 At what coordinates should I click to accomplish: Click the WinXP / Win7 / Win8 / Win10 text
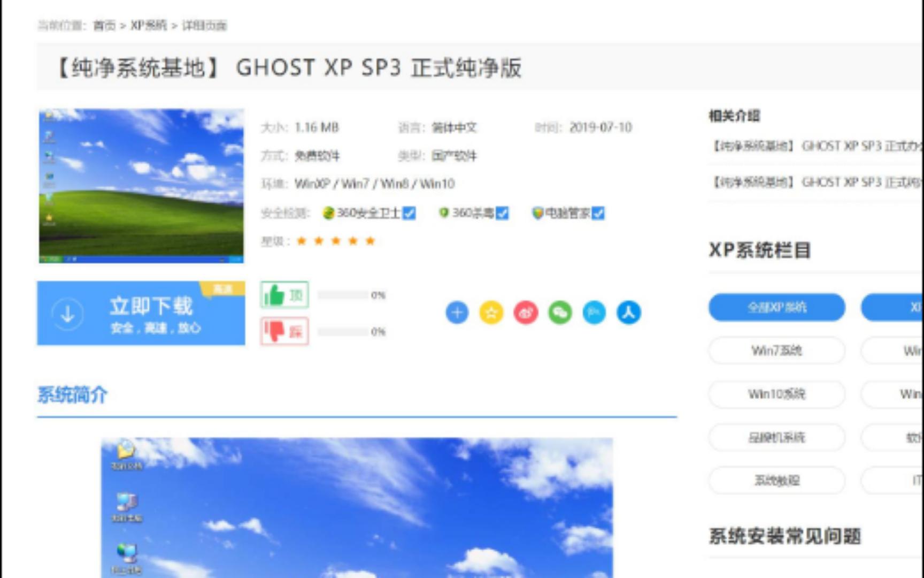374,184
